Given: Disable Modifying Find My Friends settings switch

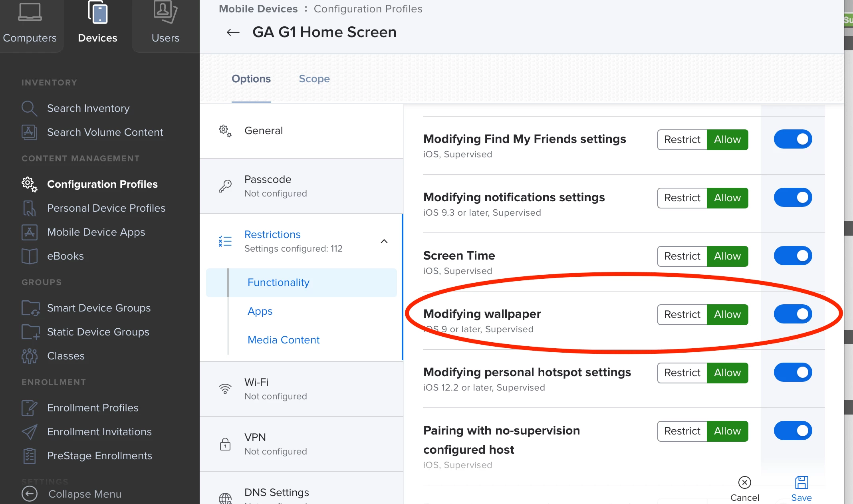Looking at the screenshot, I should (793, 139).
